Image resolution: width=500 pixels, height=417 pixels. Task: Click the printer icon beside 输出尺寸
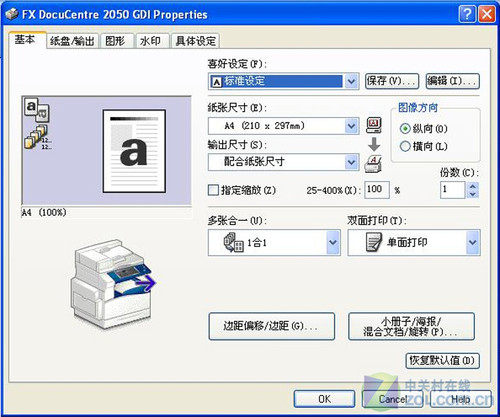coord(373,164)
